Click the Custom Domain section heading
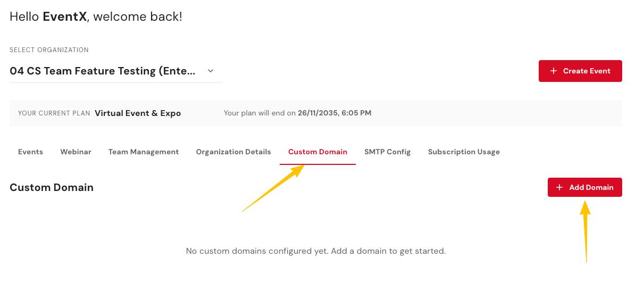Image resolution: width=644 pixels, height=291 pixels. 52,187
